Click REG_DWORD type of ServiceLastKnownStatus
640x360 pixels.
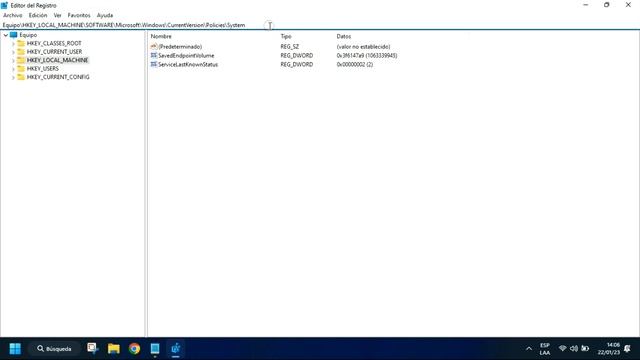[x=297, y=64]
